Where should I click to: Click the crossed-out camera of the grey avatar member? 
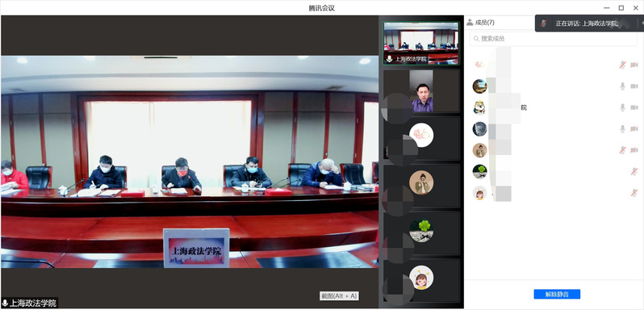pyautogui.click(x=634, y=128)
